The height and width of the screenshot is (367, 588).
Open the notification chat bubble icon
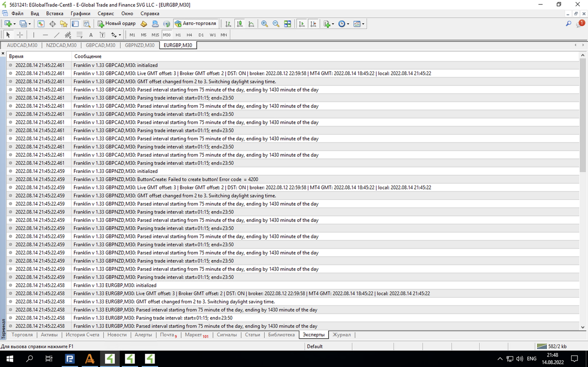point(580,24)
